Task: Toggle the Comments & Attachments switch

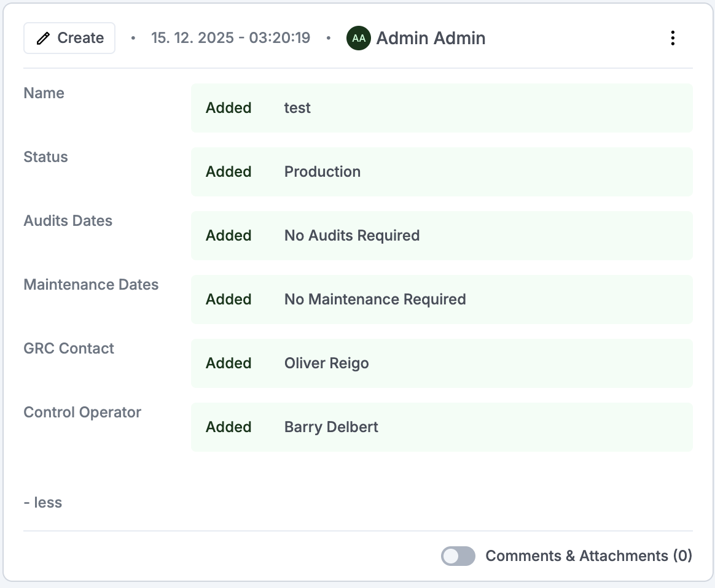Action: pyautogui.click(x=458, y=556)
